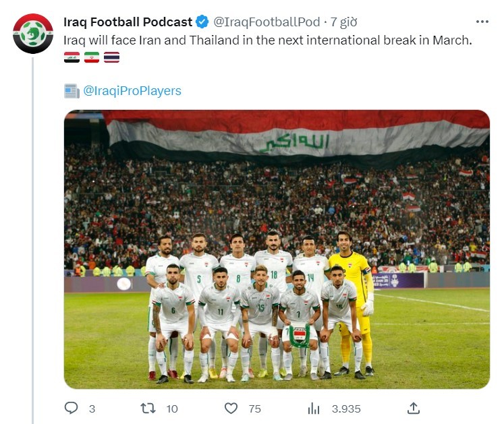Image resolution: width=504 pixels, height=424 pixels.
Task: Click the 7 giờ timestamp
Action: pos(343,22)
